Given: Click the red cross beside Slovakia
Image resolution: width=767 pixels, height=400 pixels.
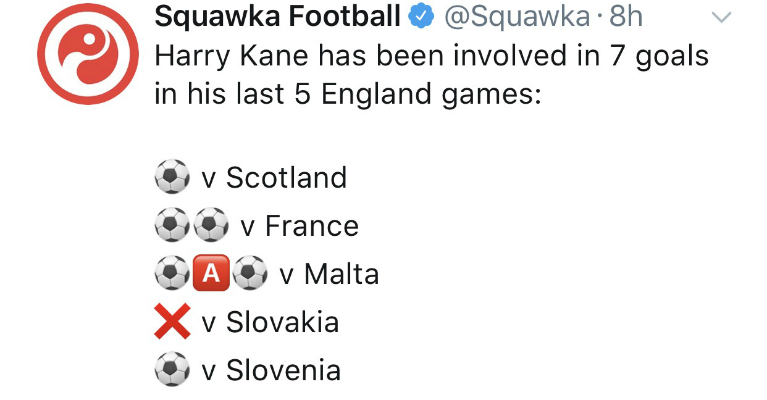Looking at the screenshot, I should (x=172, y=323).
